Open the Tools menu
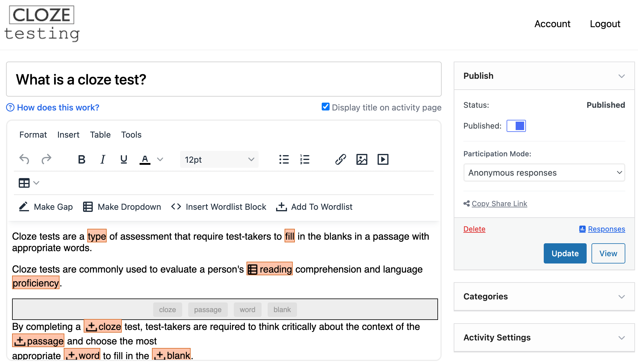Screen dimensions: 638x364 click(131, 135)
